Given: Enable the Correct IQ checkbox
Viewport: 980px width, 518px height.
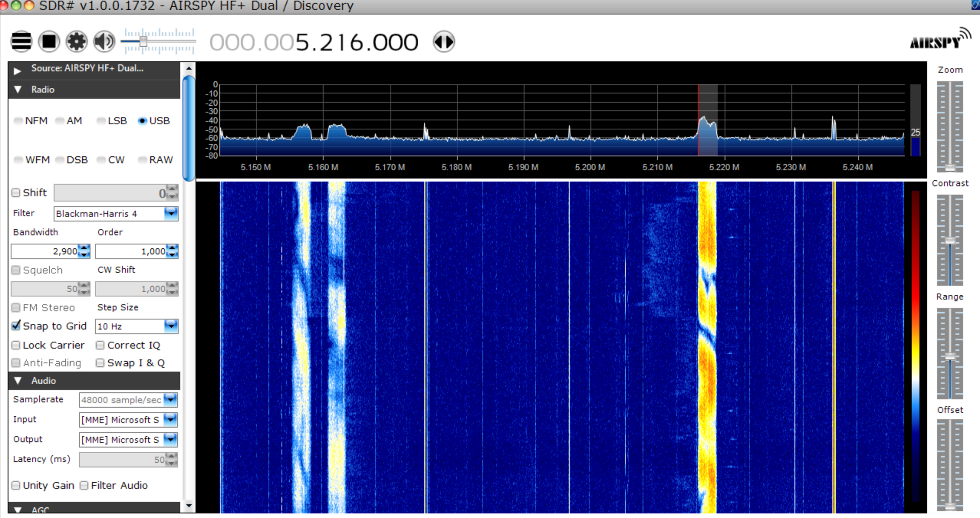Looking at the screenshot, I should point(101,345).
